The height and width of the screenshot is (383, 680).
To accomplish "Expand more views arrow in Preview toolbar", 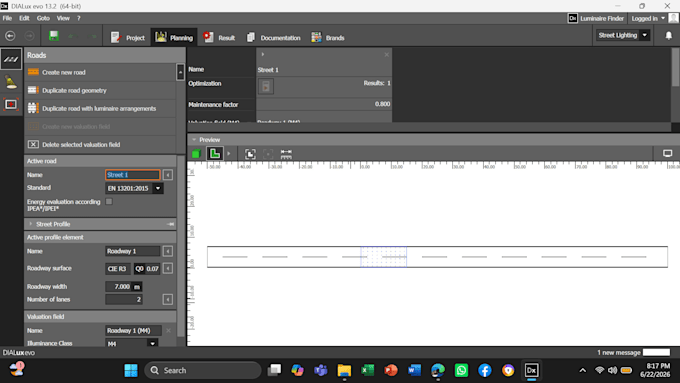I will [x=229, y=154].
